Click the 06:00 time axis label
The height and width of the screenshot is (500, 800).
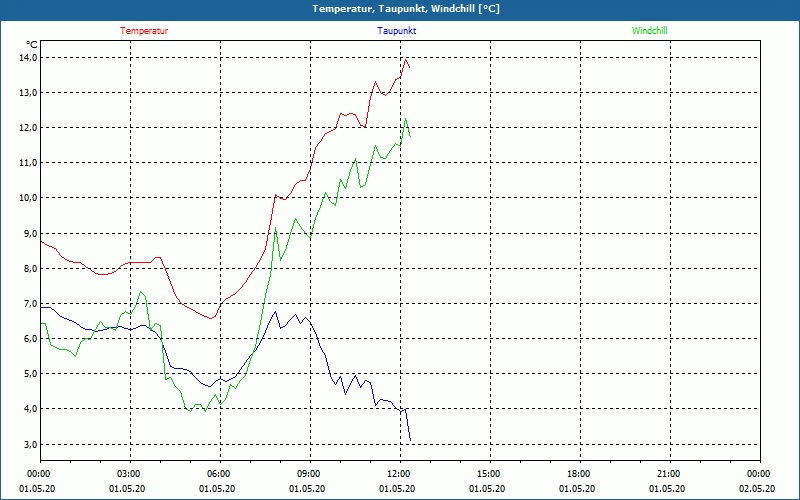218,474
